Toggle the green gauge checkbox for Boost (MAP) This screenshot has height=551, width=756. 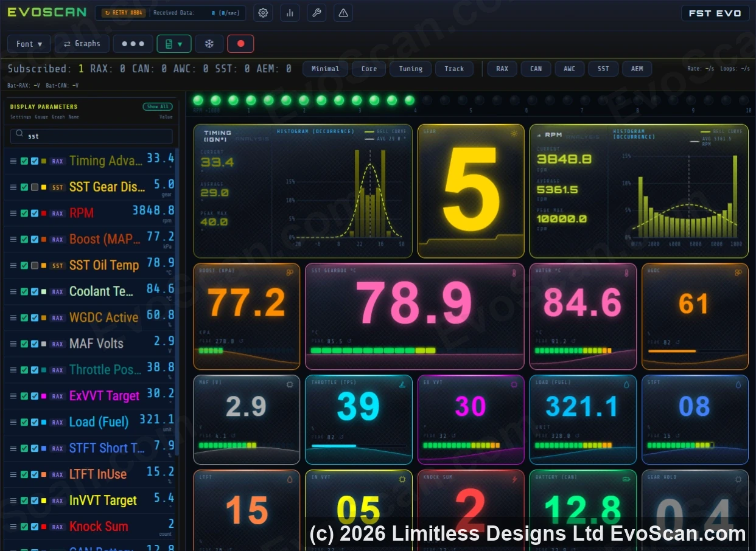tap(24, 240)
